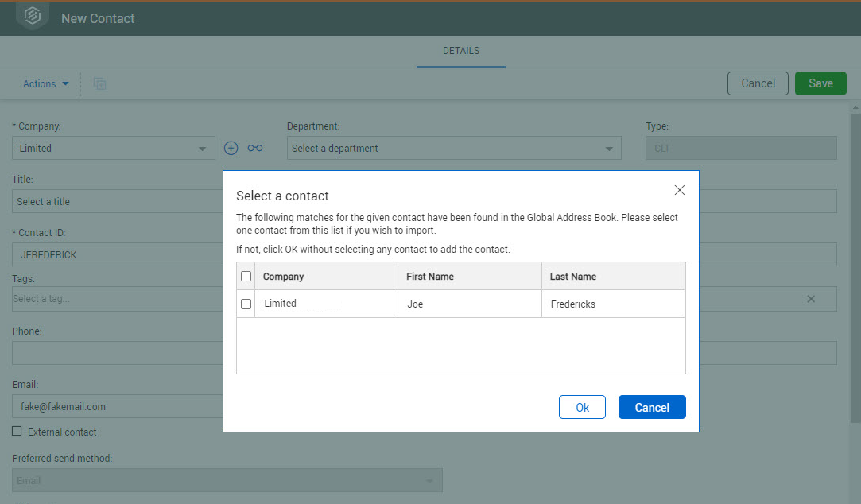Image resolution: width=861 pixels, height=504 pixels.
Task: Expand the Preferred send method dropdown
Action: 429,481
